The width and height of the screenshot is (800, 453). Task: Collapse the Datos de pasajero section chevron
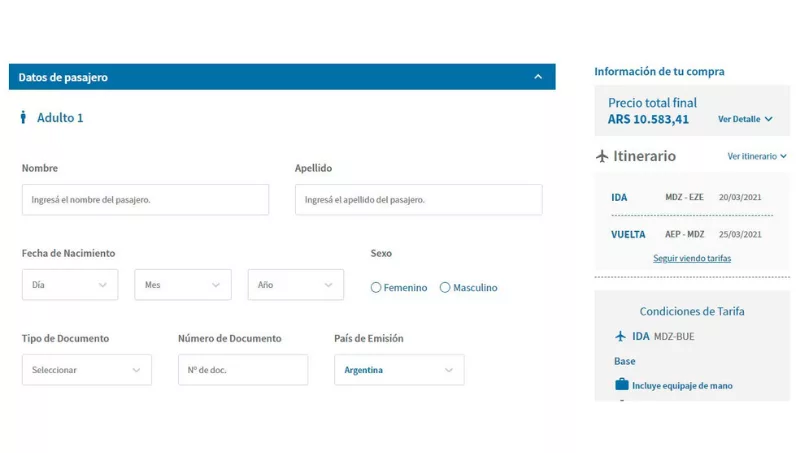click(538, 77)
